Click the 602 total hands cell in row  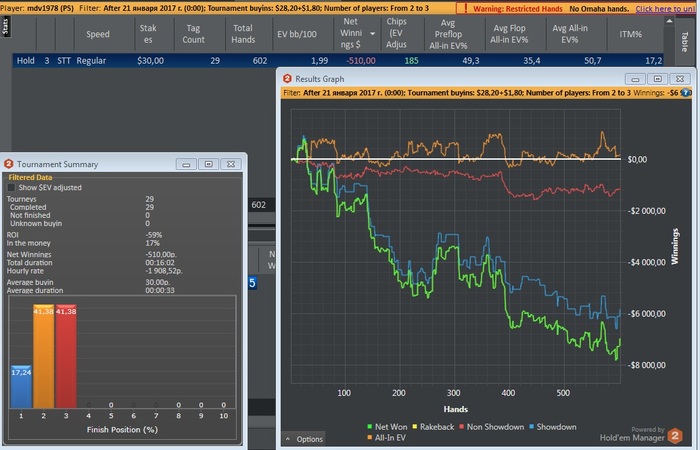click(x=260, y=61)
